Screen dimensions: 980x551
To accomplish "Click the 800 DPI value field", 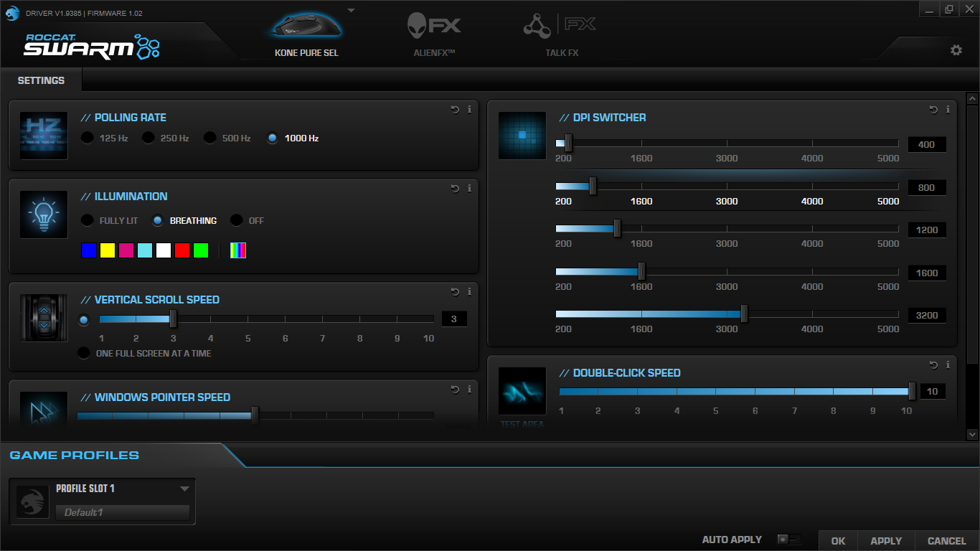I will [926, 187].
